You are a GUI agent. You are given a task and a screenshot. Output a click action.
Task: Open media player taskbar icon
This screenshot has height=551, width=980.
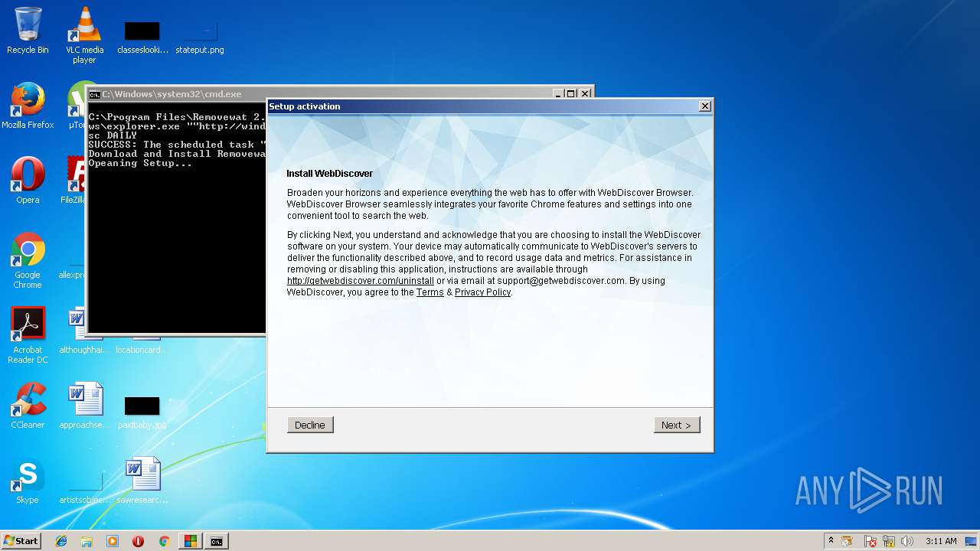pos(113,541)
